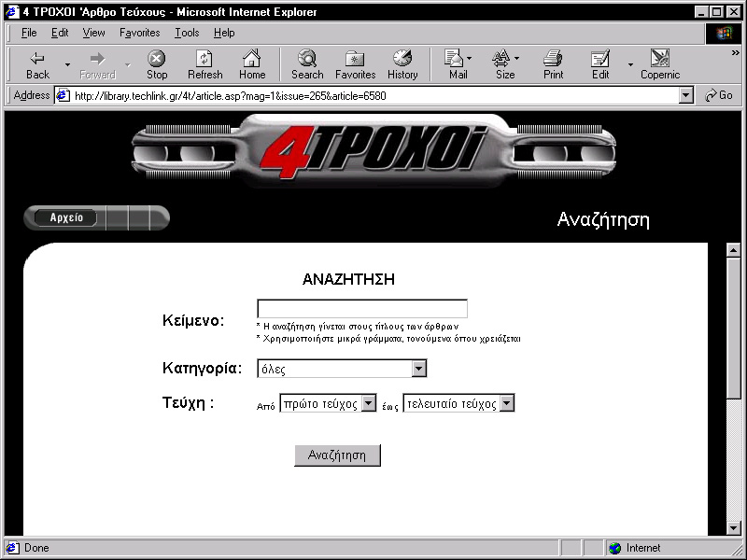
Task: Show more toolbar buttons via the chevron
Action: pos(736,53)
